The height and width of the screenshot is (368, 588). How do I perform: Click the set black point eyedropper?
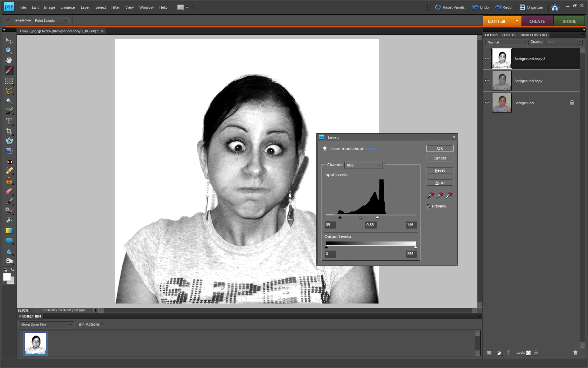(430, 195)
